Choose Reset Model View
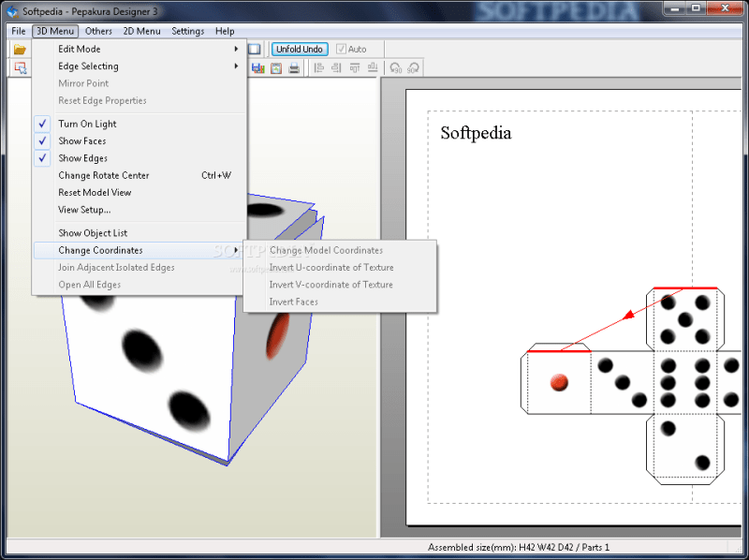The height and width of the screenshot is (560, 749). point(139,193)
